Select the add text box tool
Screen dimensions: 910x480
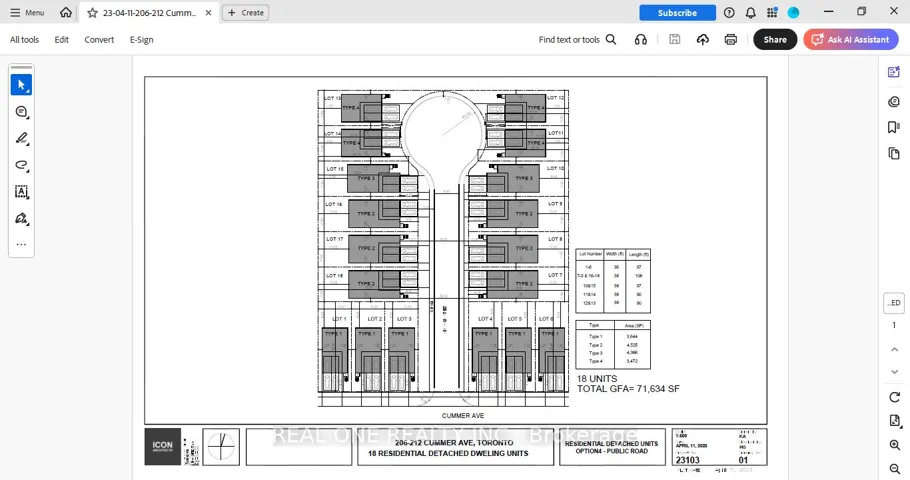pyautogui.click(x=21, y=192)
